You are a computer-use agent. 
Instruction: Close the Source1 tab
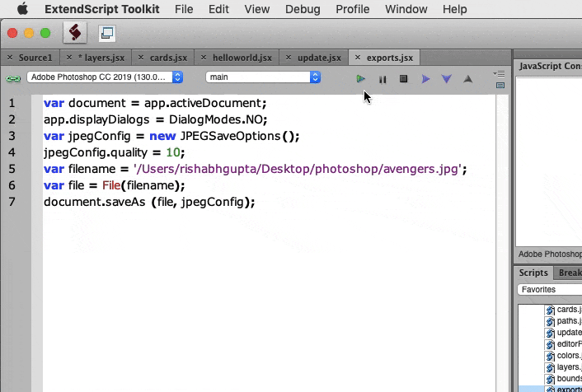pyautogui.click(x=10, y=58)
